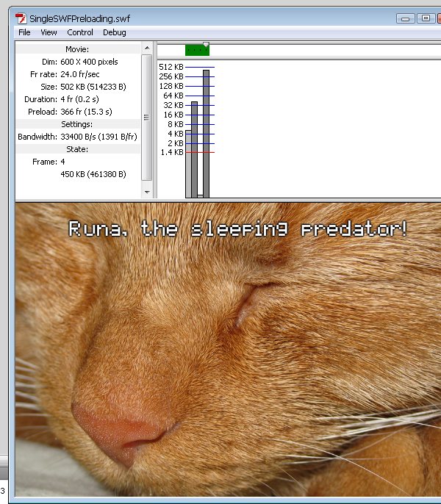Minimize the SingleSWFPreloading.swf window
Viewport: 441px width, 504px height.
405,18
